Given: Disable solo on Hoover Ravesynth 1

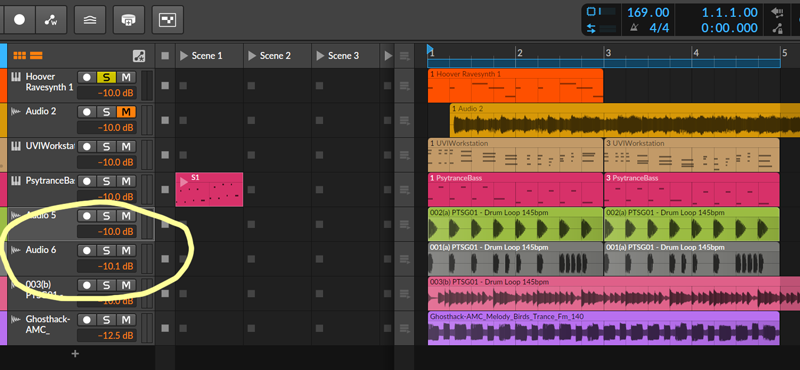Looking at the screenshot, I should point(106,77).
